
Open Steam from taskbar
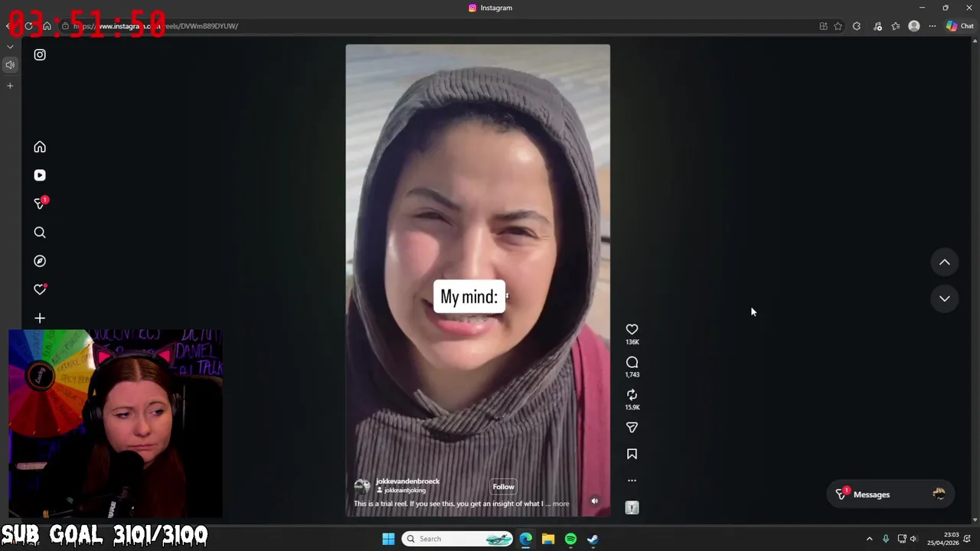click(x=593, y=539)
